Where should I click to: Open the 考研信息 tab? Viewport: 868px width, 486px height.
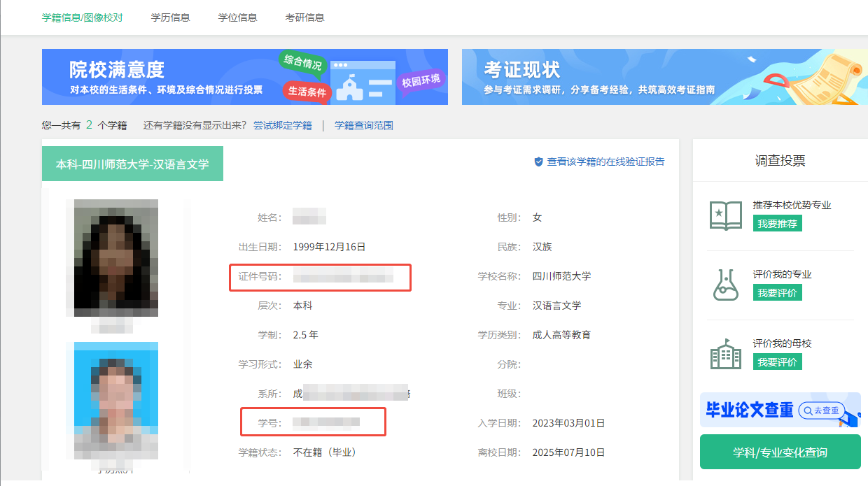pyautogui.click(x=304, y=17)
